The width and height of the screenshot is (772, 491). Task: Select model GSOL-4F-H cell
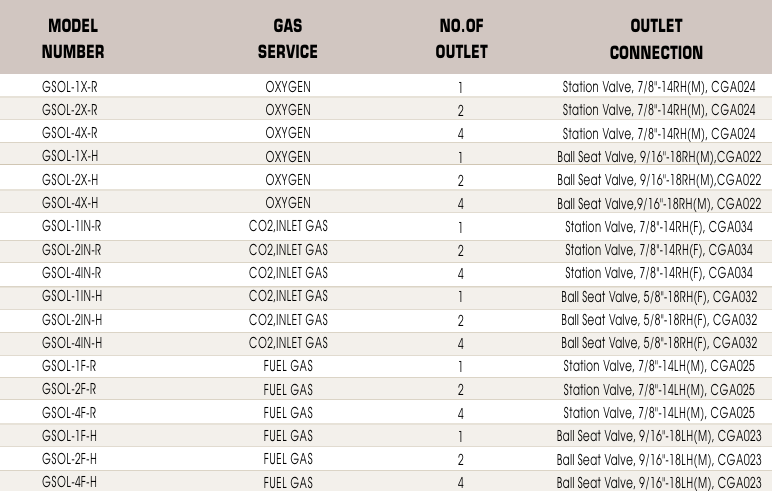pos(69,482)
